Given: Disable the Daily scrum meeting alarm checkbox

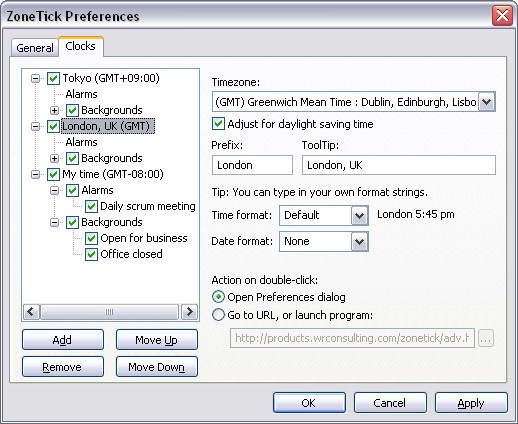Looking at the screenshot, I should (x=91, y=206).
